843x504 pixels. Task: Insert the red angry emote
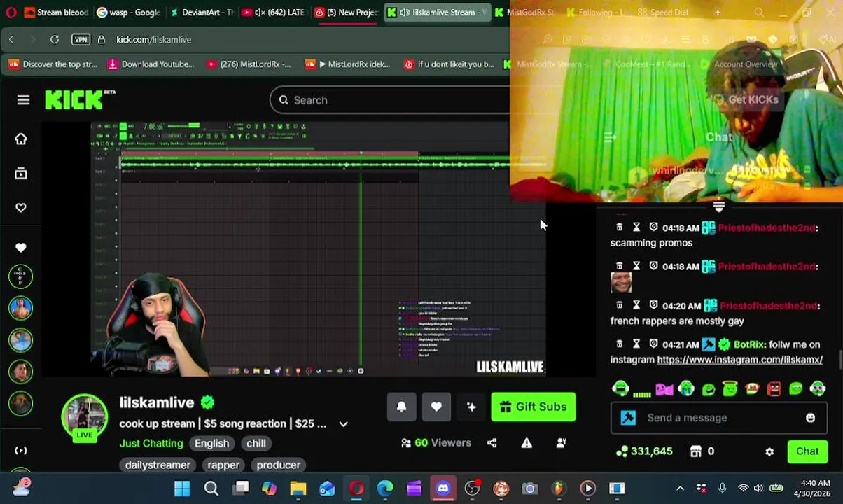click(774, 388)
